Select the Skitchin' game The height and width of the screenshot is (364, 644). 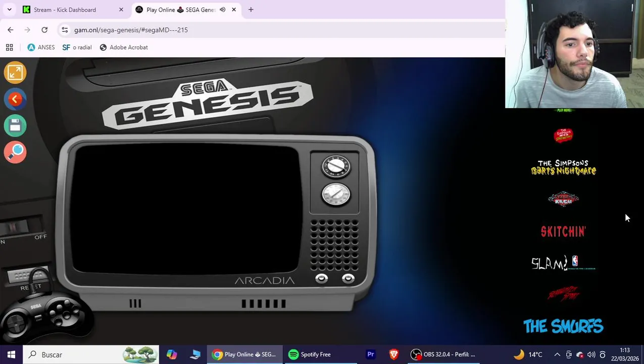point(563,232)
